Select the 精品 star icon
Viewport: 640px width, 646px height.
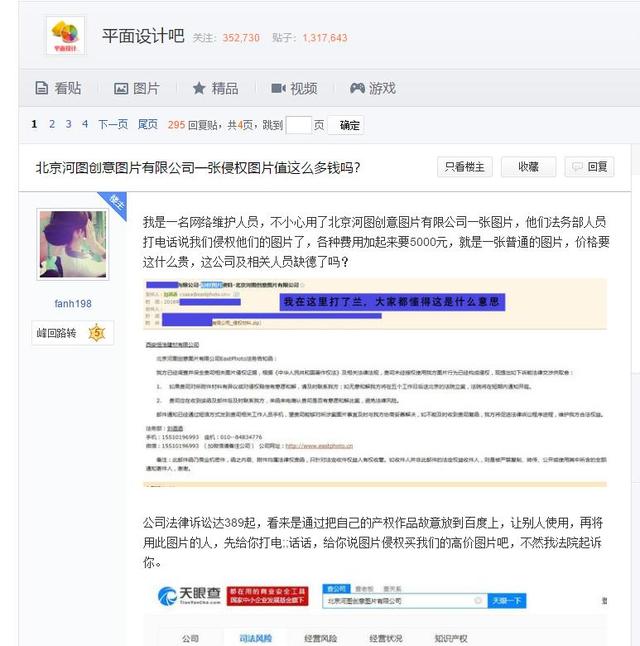(x=199, y=88)
